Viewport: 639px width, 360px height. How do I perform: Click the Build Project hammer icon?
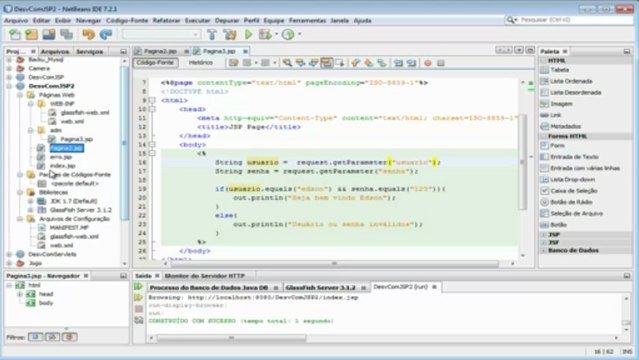pyautogui.click(x=212, y=35)
